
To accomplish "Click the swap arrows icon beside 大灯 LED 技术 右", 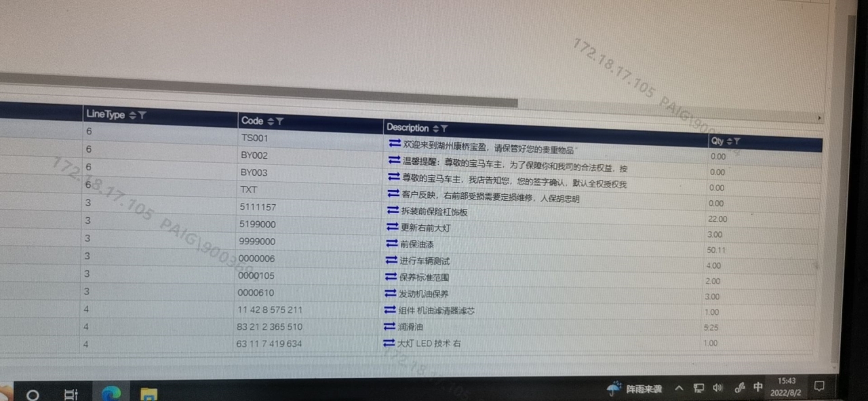I will 389,343.
